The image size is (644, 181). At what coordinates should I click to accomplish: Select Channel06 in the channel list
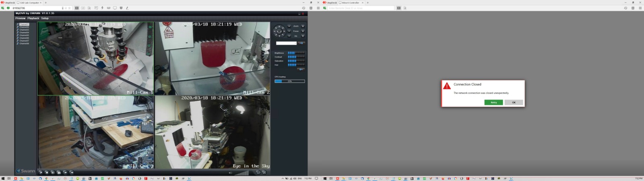tap(24, 38)
